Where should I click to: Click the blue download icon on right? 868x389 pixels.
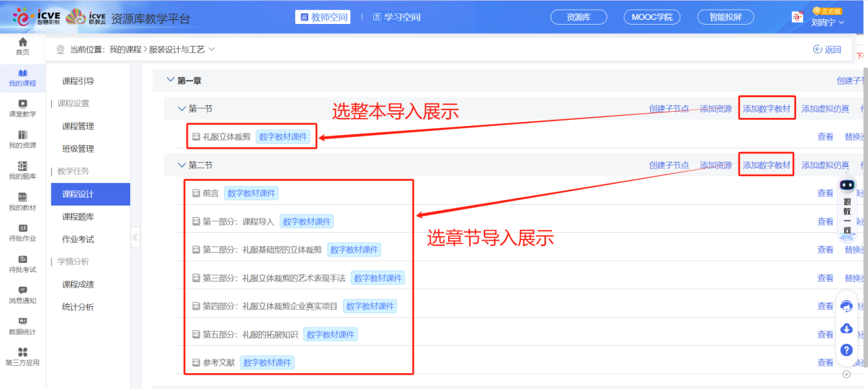(x=846, y=328)
